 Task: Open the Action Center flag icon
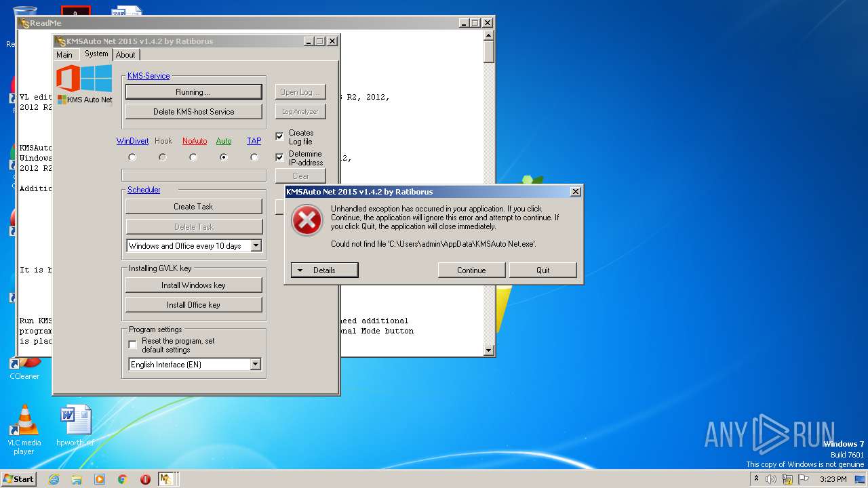[804, 479]
